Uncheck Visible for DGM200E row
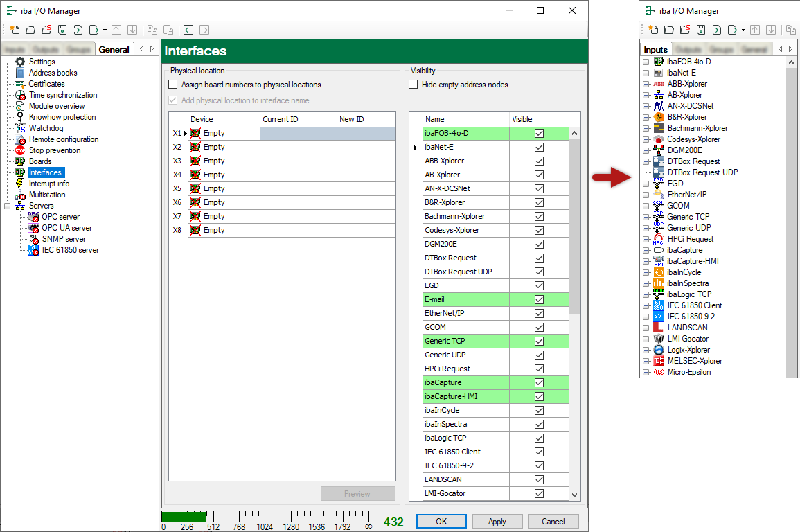This screenshot has width=800, height=532. pos(539,245)
